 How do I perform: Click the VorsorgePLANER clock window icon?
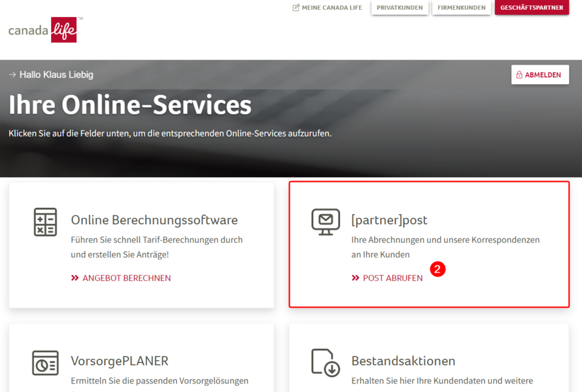point(45,363)
